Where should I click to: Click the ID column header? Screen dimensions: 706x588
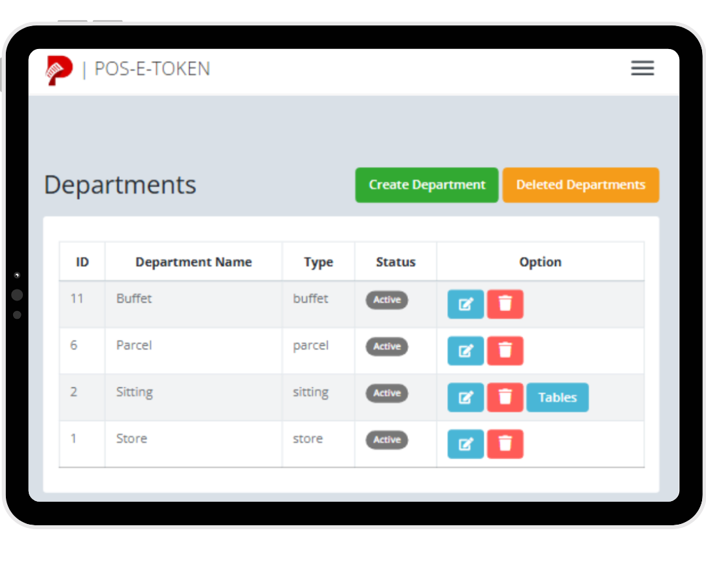click(82, 262)
